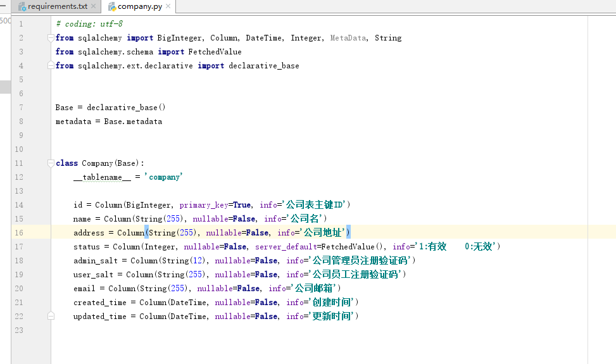
Task: Click the '公司邮箱' info string
Action: [x=314, y=289]
